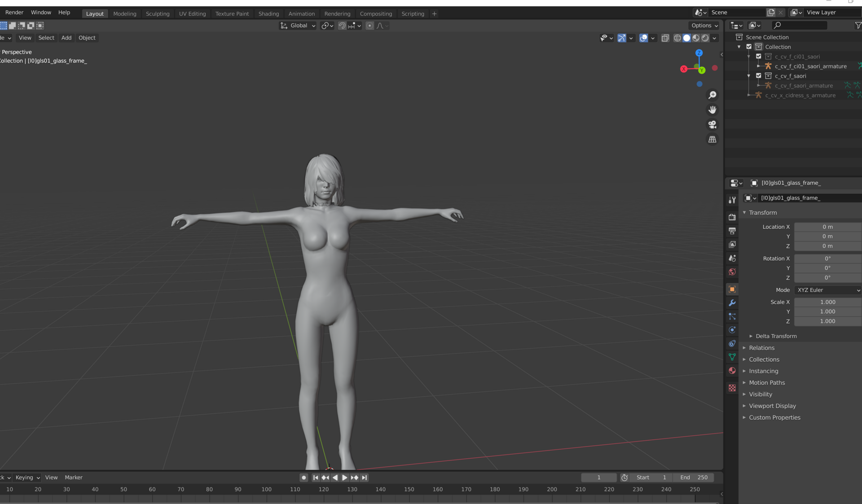Switch to the UV Editing workspace tab
The image size is (862, 504).
[x=192, y=14]
